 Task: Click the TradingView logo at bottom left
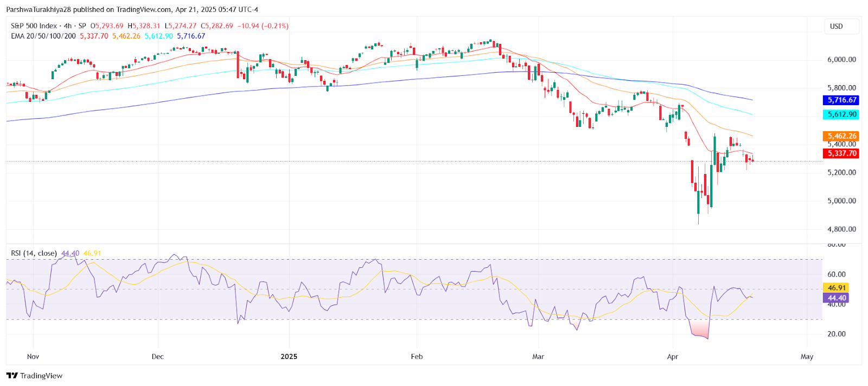tap(34, 376)
